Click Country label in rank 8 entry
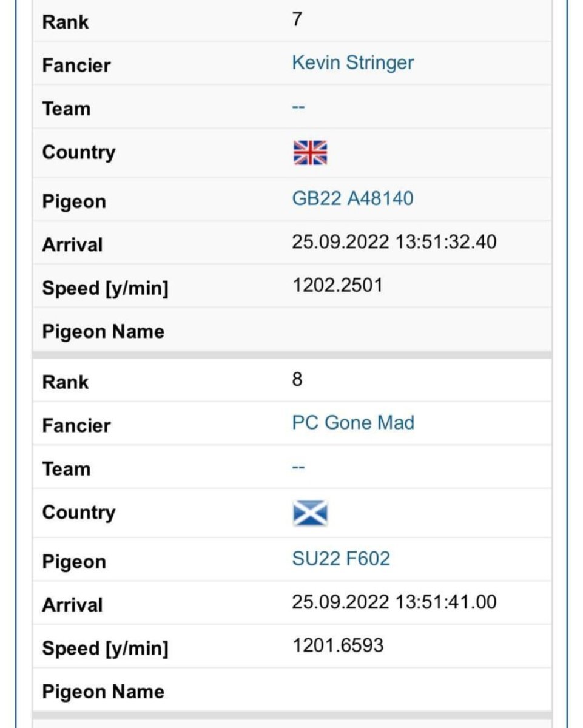 [78, 513]
